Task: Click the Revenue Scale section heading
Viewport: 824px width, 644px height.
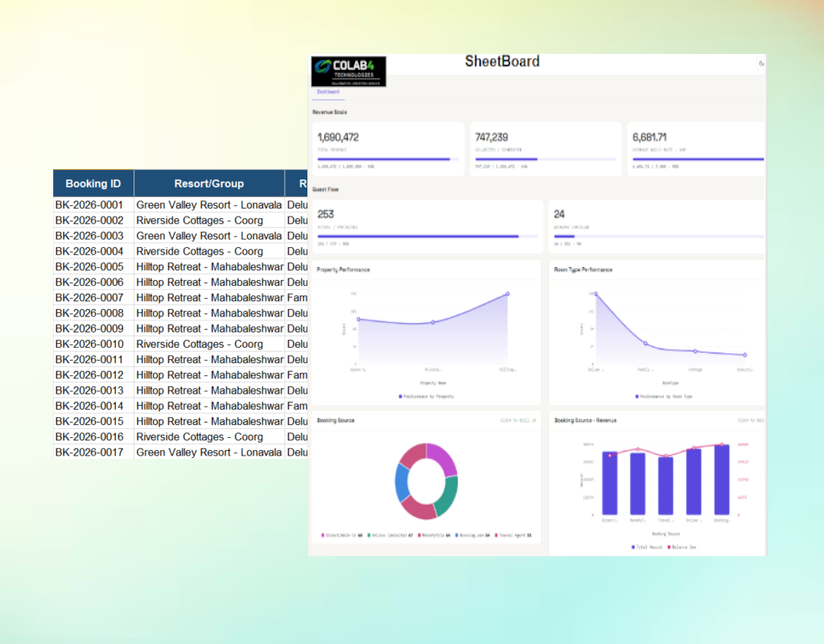Action: [329, 112]
